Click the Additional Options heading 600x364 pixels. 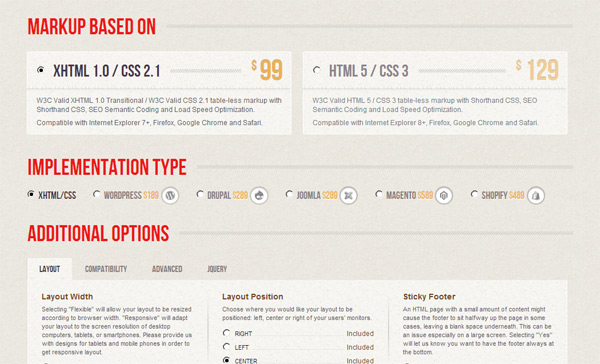coord(98,233)
